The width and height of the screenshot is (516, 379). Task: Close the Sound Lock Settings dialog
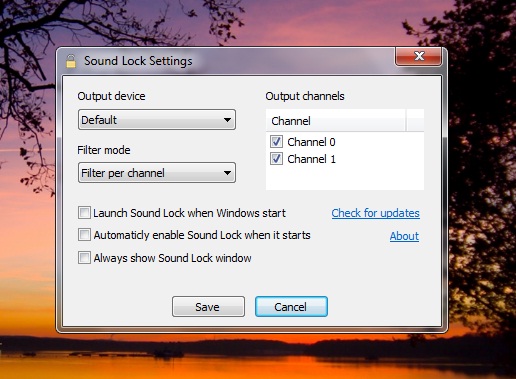(x=419, y=56)
